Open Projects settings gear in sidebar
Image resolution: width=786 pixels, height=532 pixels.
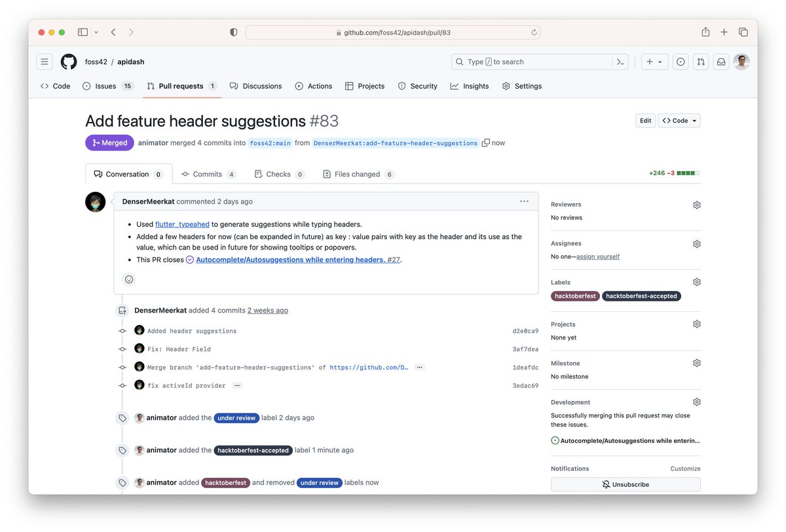pyautogui.click(x=696, y=324)
